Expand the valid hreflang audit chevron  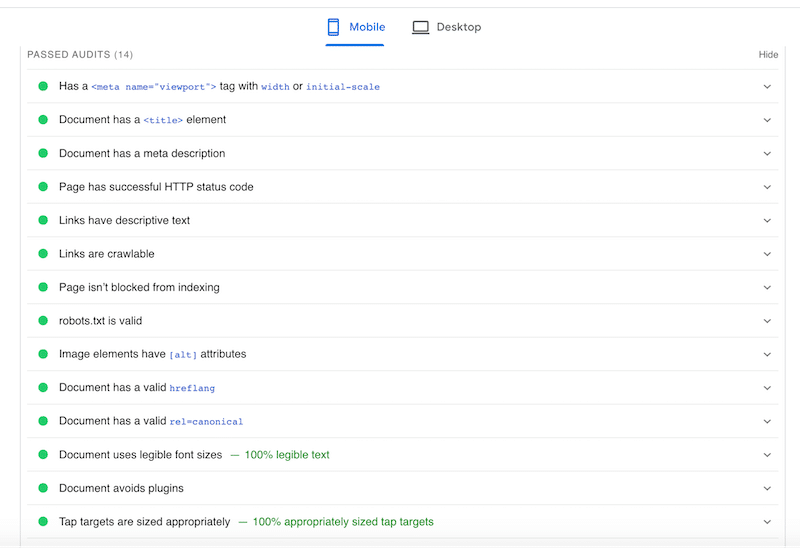767,388
